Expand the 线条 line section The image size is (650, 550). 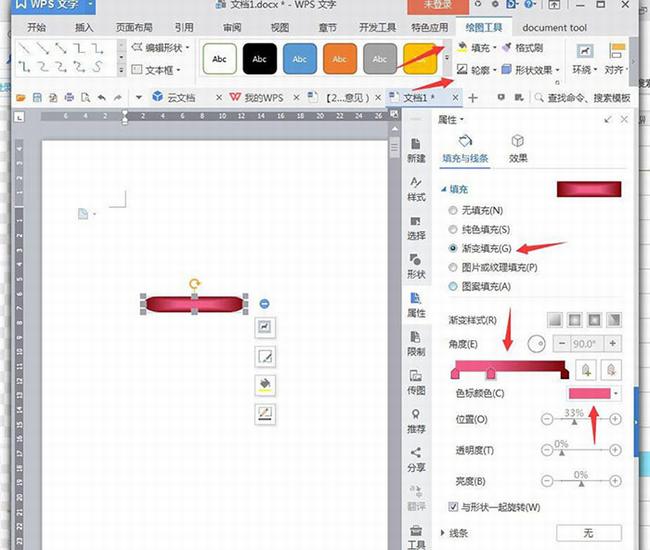(454, 533)
